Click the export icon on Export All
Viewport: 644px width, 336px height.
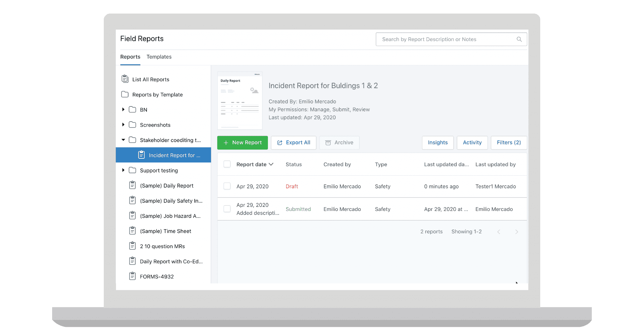(280, 143)
